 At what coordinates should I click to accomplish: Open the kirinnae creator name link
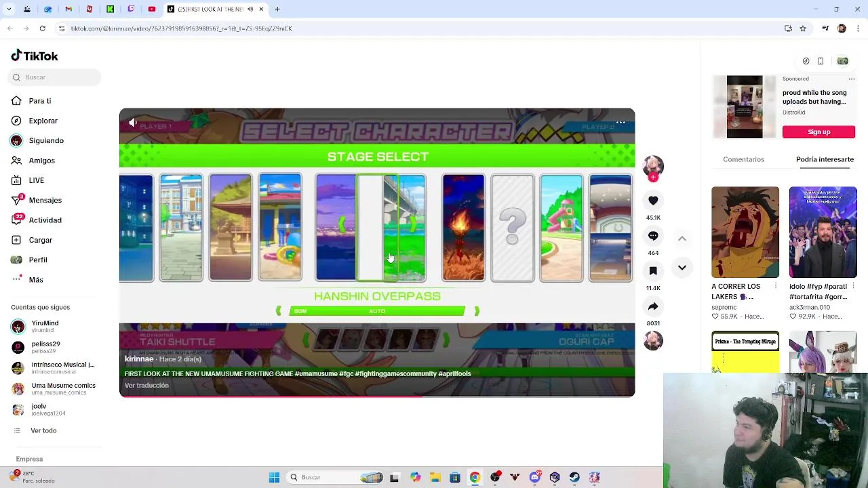[139, 359]
